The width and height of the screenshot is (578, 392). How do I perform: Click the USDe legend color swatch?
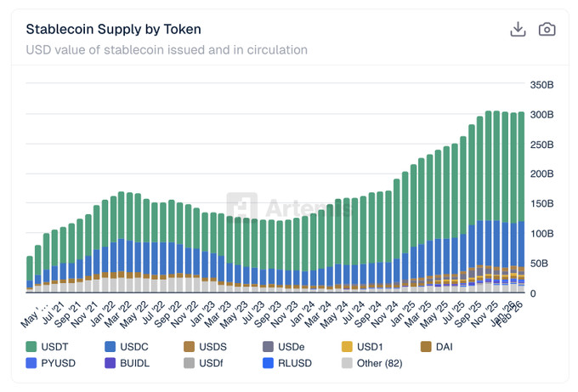[x=268, y=346]
